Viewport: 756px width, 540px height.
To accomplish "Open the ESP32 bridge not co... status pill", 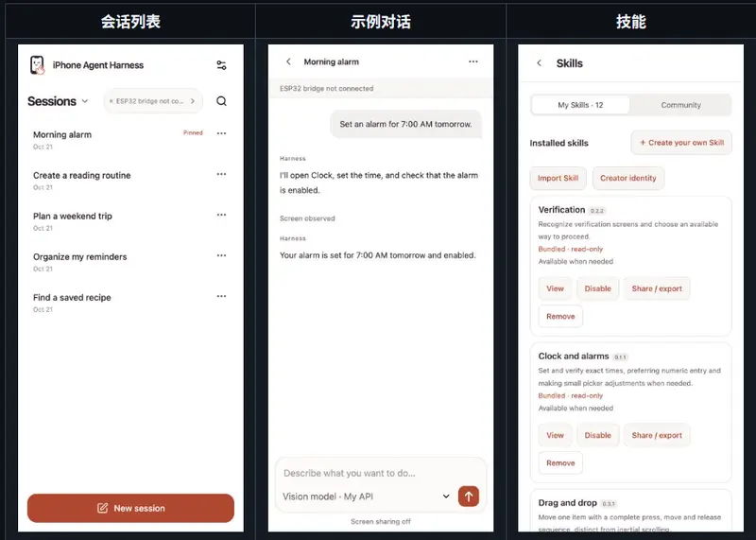I will (x=153, y=101).
